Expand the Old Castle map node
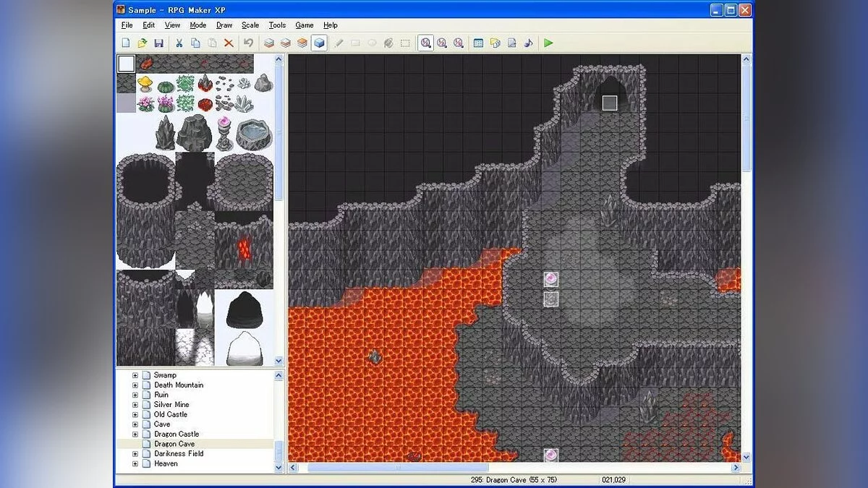The image size is (868, 488). (x=135, y=414)
